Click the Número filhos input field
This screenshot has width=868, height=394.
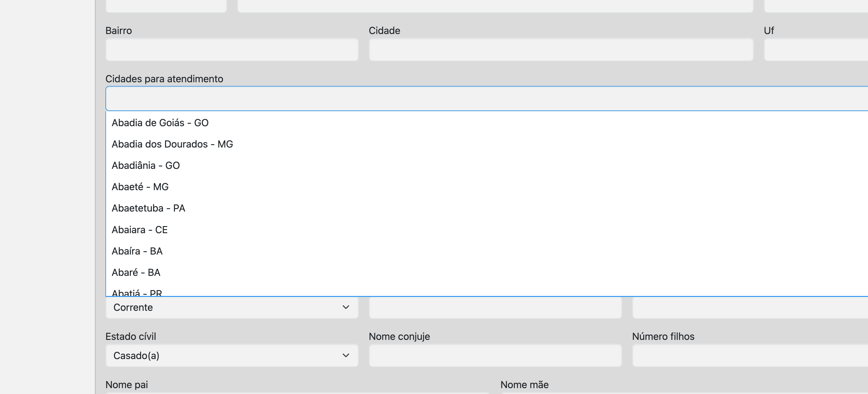pyautogui.click(x=751, y=356)
